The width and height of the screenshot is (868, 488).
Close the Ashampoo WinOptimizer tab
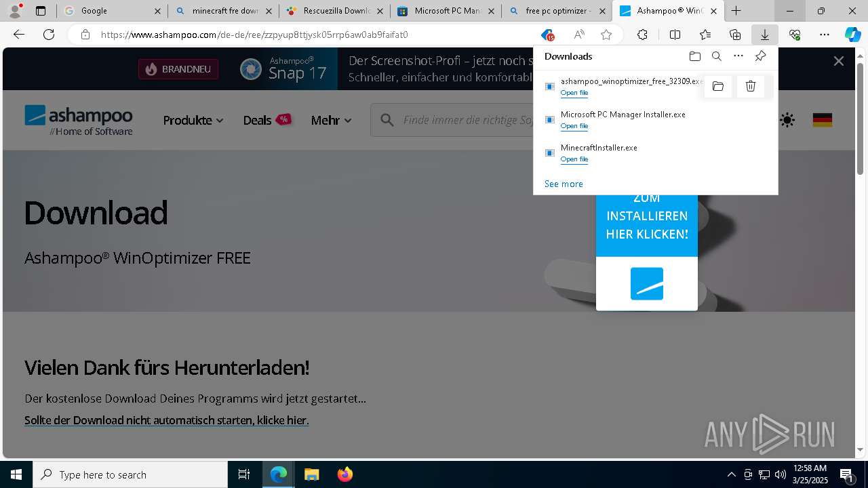(713, 11)
